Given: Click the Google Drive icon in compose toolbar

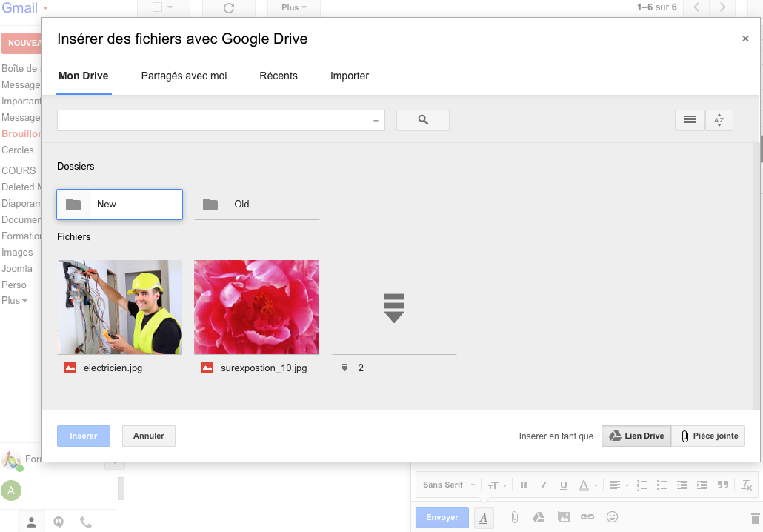Looking at the screenshot, I should pyautogui.click(x=539, y=517).
